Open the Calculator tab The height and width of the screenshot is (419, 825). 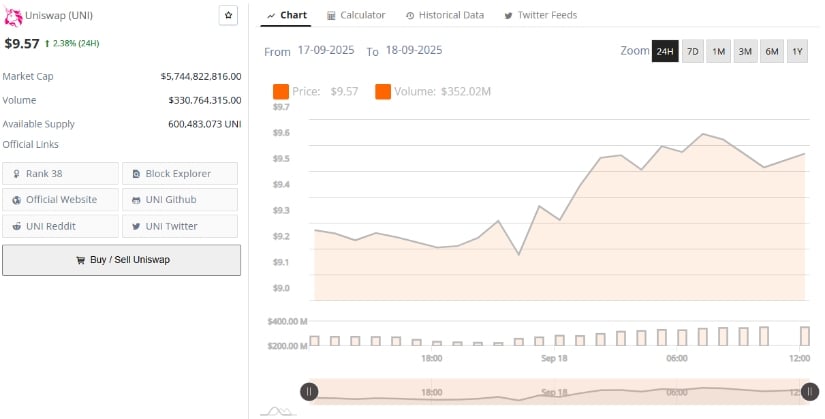[x=356, y=15]
